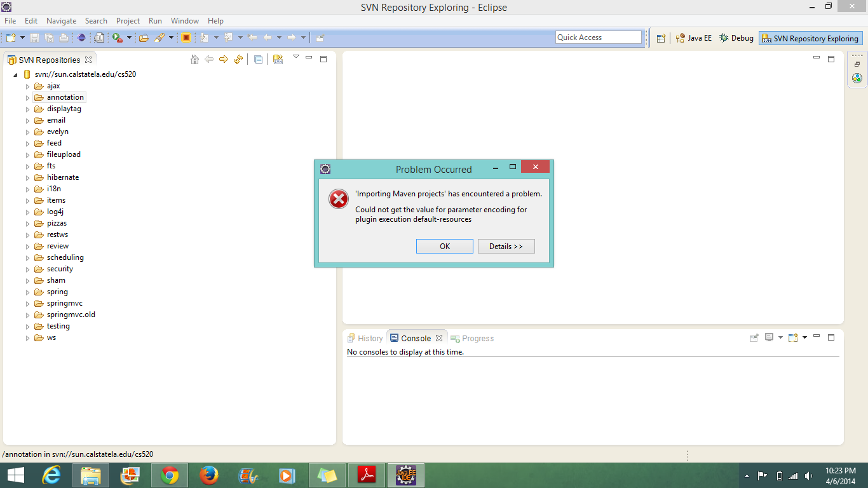
Task: Click the Details >> button
Action: (506, 247)
